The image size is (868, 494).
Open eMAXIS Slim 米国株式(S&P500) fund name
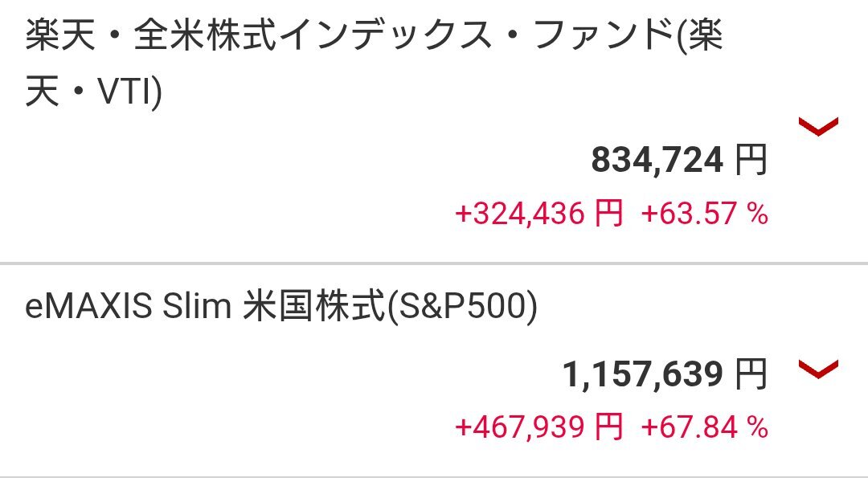[281, 306]
